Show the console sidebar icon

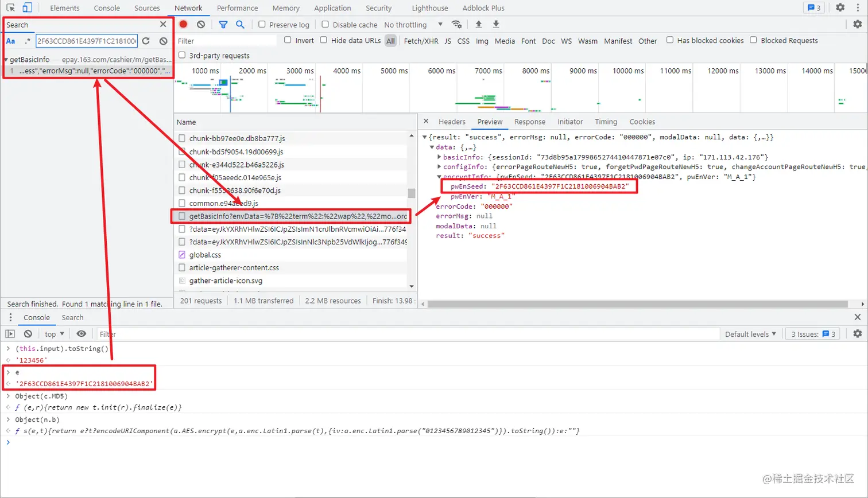(10, 334)
